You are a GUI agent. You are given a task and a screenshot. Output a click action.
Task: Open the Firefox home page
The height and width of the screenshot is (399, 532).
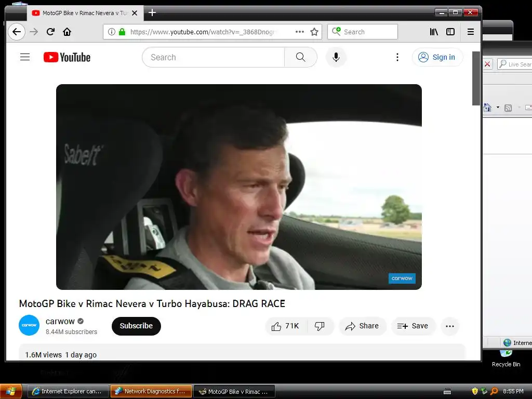tap(67, 32)
